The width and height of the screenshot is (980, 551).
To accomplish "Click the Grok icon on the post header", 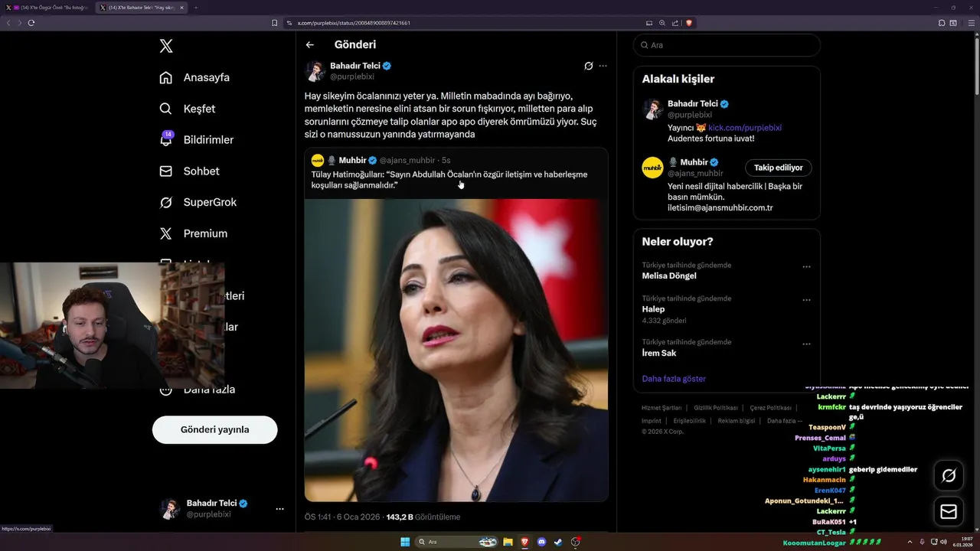I will click(x=588, y=66).
